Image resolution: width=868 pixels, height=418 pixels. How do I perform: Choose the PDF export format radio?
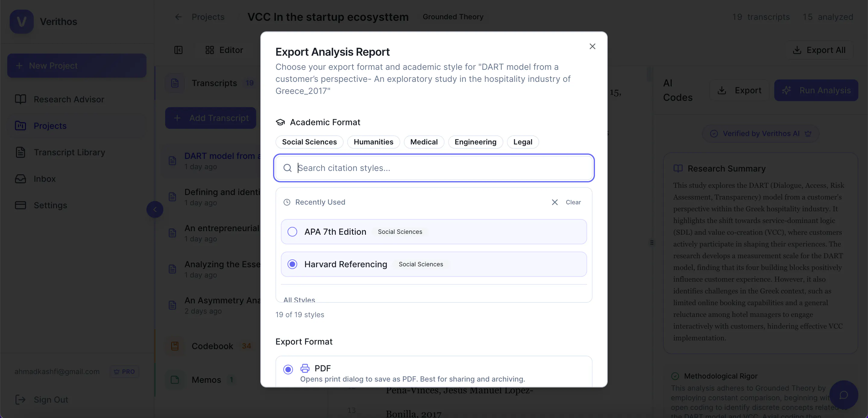point(288,370)
